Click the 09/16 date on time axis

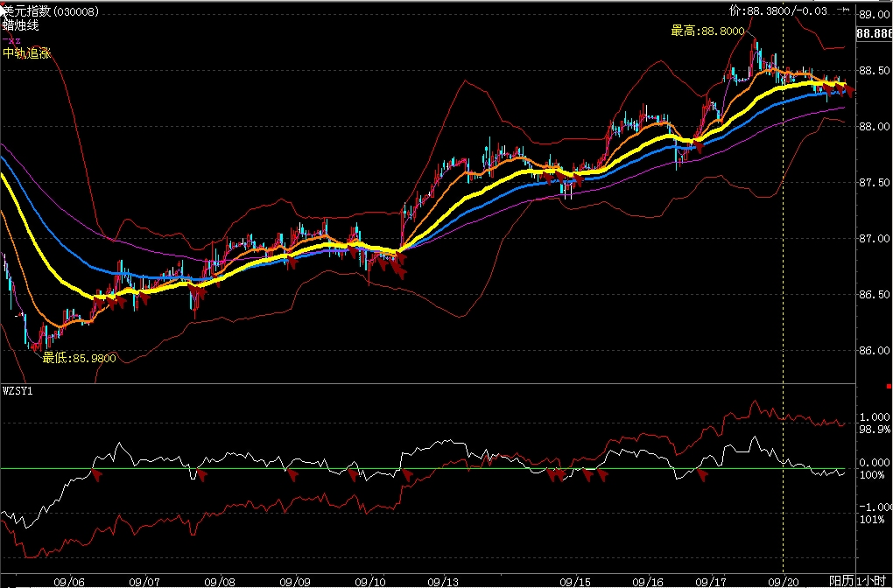pyautogui.click(x=648, y=582)
